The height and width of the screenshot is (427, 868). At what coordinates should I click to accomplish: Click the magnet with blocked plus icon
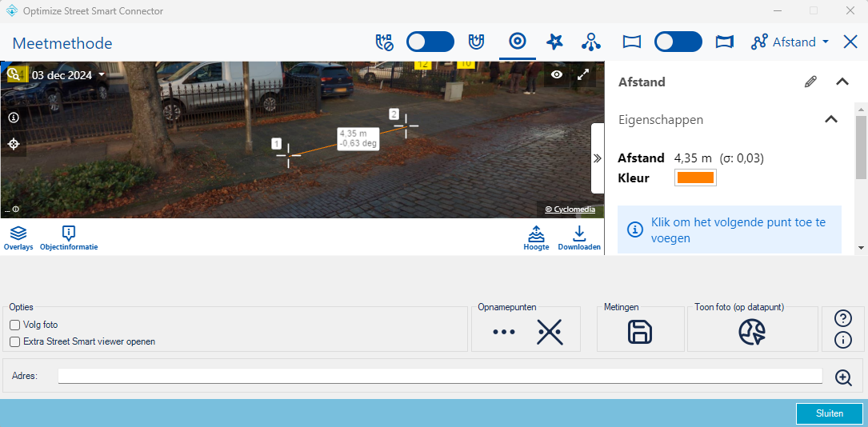click(x=384, y=42)
